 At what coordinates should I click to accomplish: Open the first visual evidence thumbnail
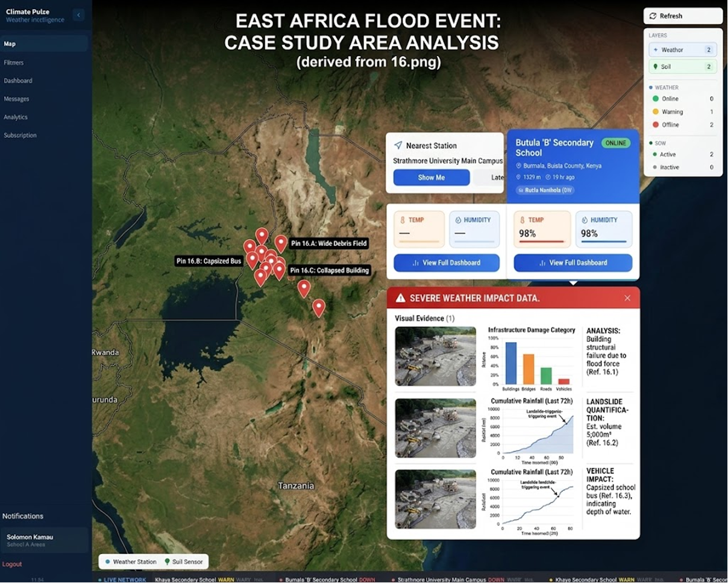tap(435, 356)
